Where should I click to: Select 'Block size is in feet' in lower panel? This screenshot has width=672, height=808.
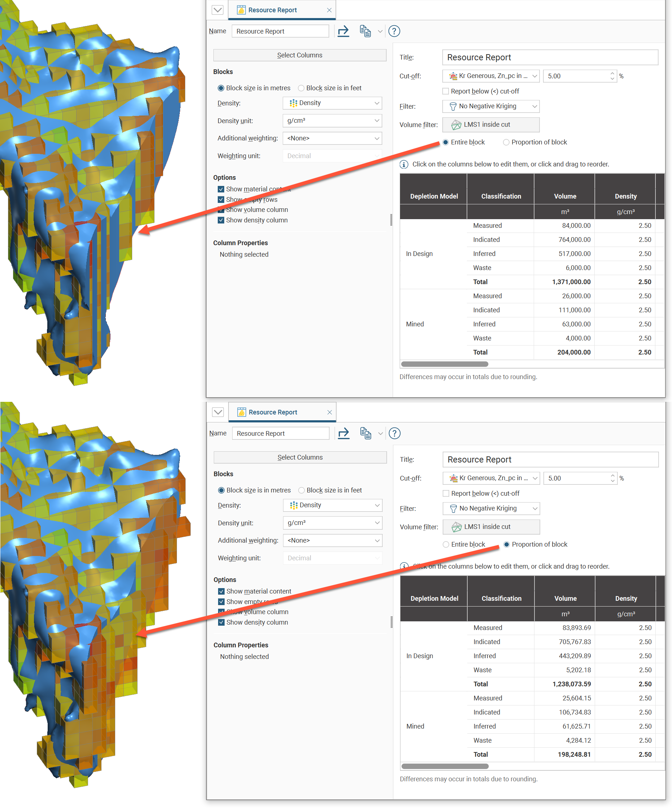click(x=302, y=490)
